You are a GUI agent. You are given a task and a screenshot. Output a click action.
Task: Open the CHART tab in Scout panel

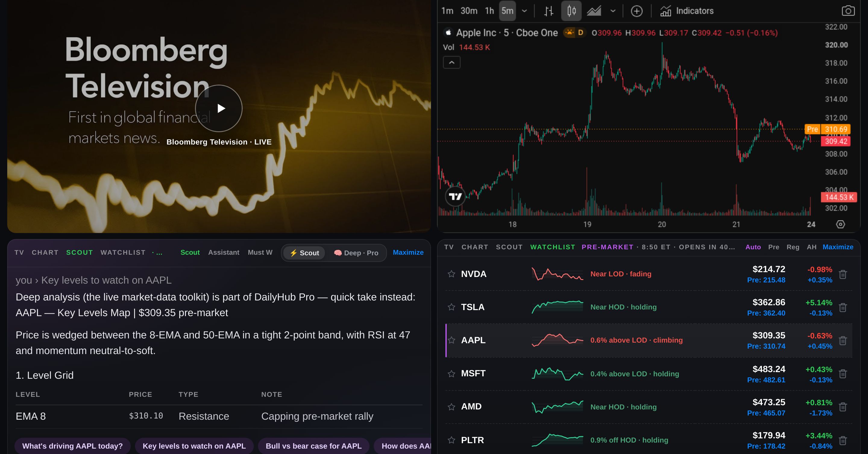tap(45, 252)
